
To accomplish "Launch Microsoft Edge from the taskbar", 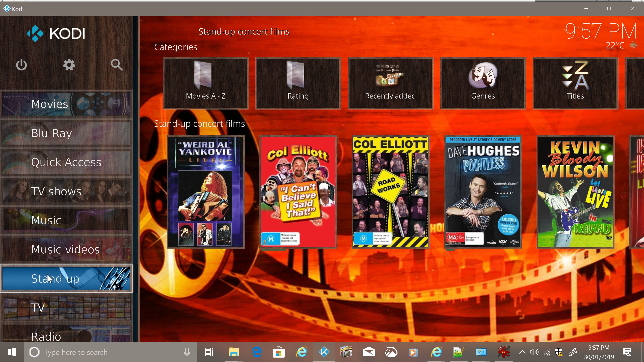I will [256, 352].
